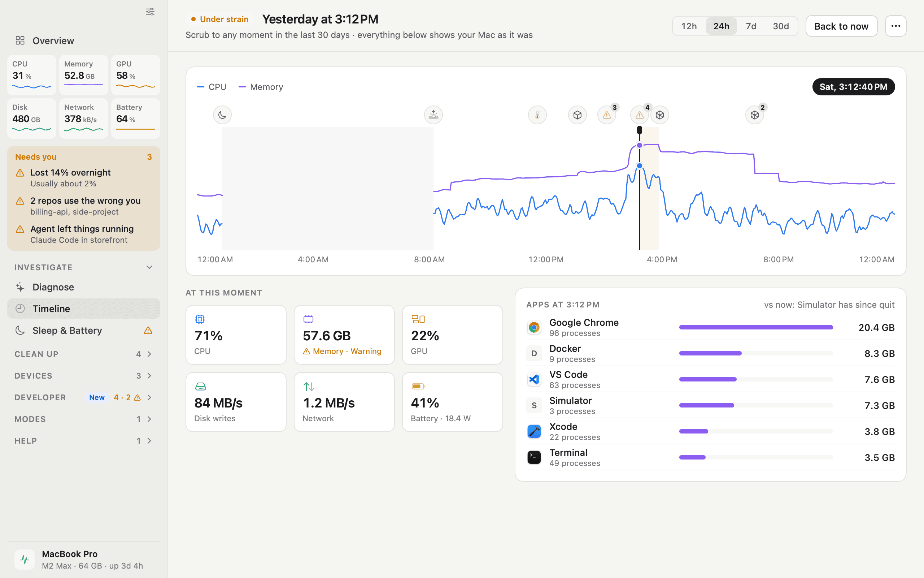Viewport: 924px width, 578px height.
Task: Open the sidebar GPU 58% tile
Action: (x=136, y=75)
